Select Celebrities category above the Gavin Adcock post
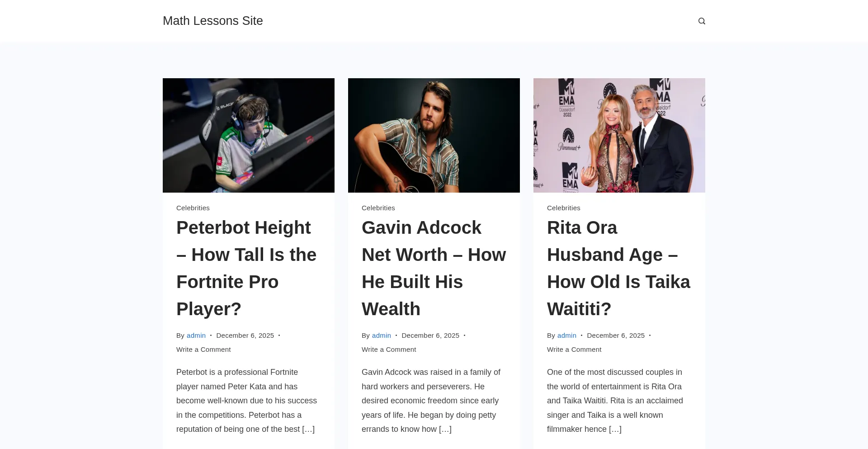868x449 pixels. point(378,208)
